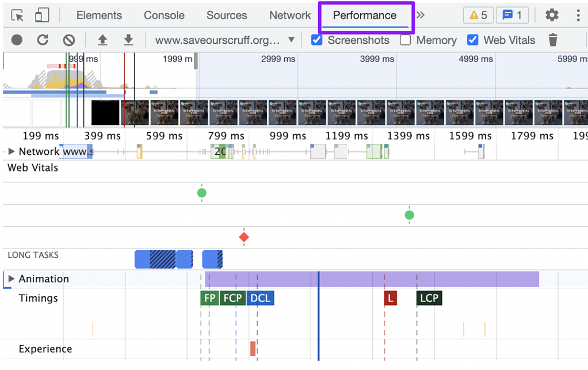Image resolution: width=588 pixels, height=370 pixels.
Task: Open the warnings indicator showing 5
Action: 478,15
